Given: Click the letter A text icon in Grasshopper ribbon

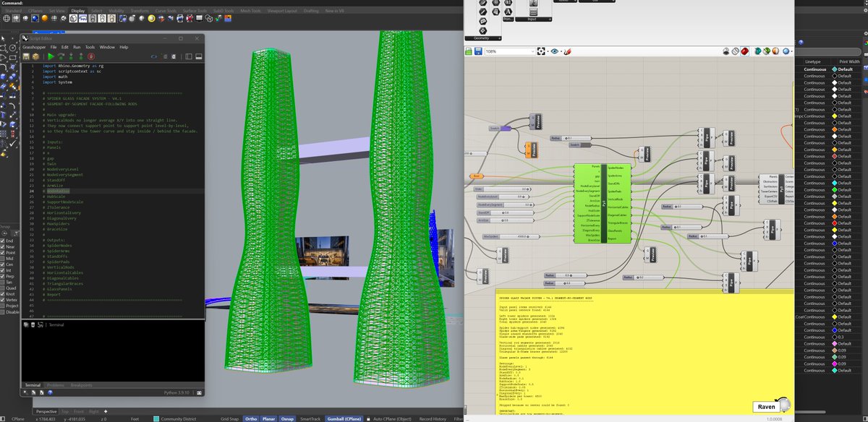Looking at the screenshot, I should click(509, 12).
